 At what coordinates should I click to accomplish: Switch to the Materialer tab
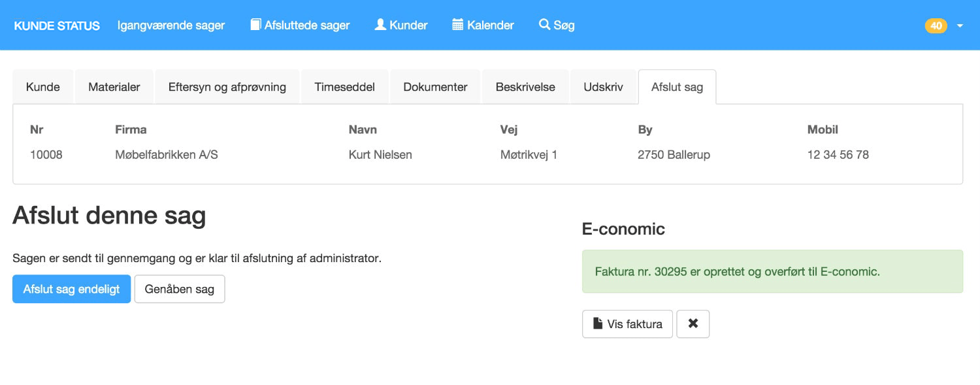pos(114,87)
